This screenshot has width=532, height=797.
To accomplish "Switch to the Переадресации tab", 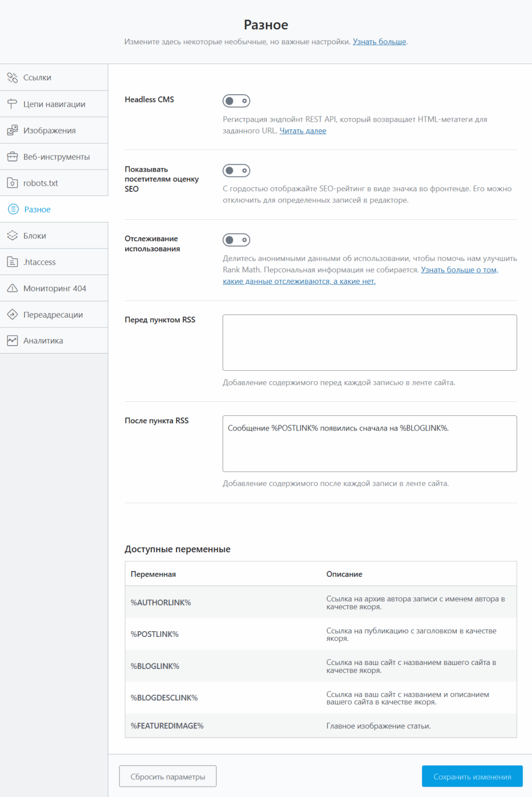I will coord(53,315).
